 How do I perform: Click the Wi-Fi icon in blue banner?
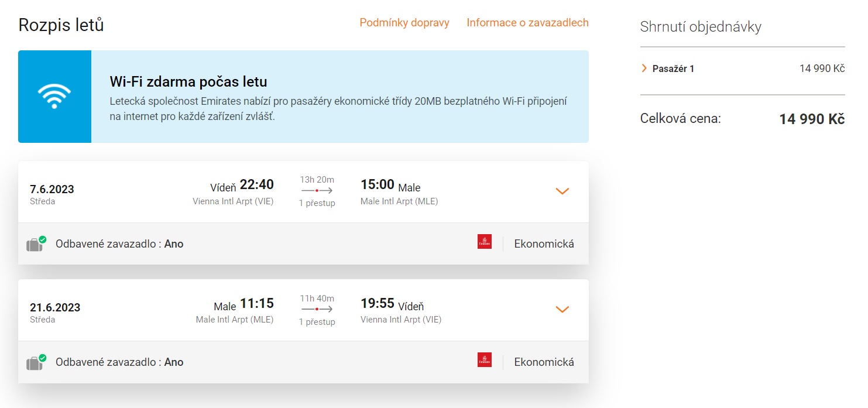(x=54, y=97)
